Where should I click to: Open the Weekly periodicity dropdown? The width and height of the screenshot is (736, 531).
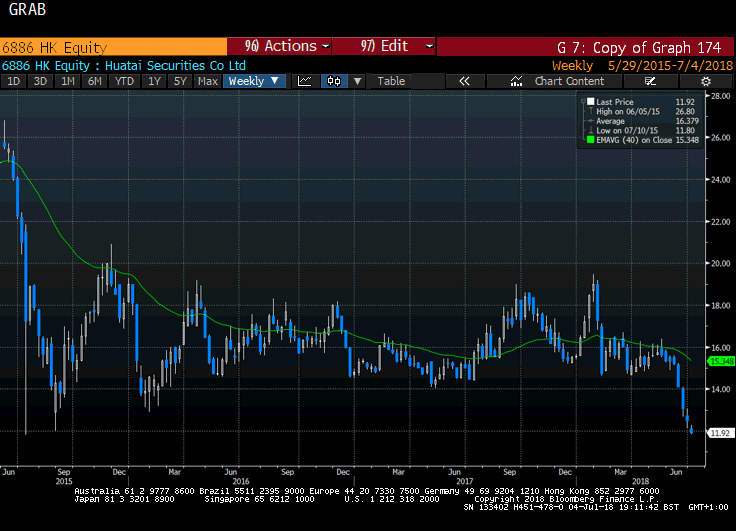[x=252, y=81]
